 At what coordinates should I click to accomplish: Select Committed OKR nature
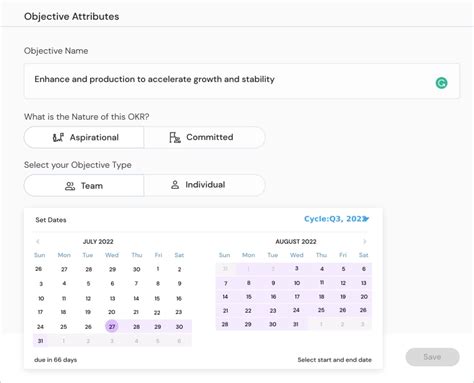204,137
